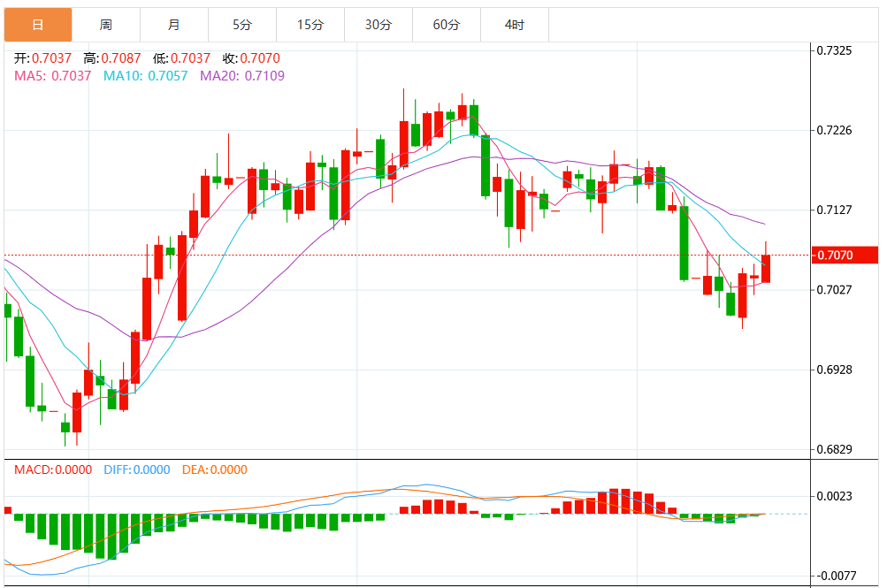Click the red 0.7070 current price label
The width and height of the screenshot is (887, 588).
pyautogui.click(x=844, y=255)
